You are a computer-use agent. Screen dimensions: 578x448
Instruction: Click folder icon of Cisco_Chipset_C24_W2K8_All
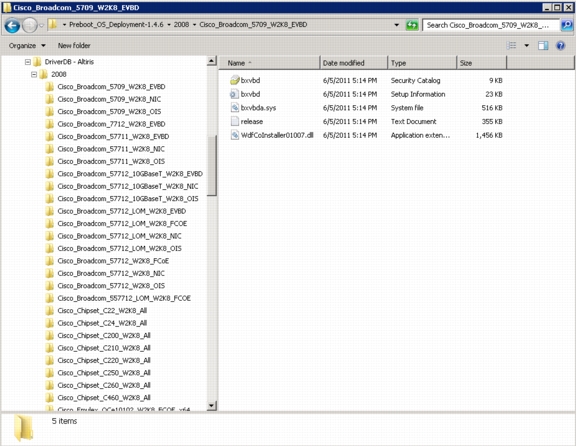(x=49, y=323)
